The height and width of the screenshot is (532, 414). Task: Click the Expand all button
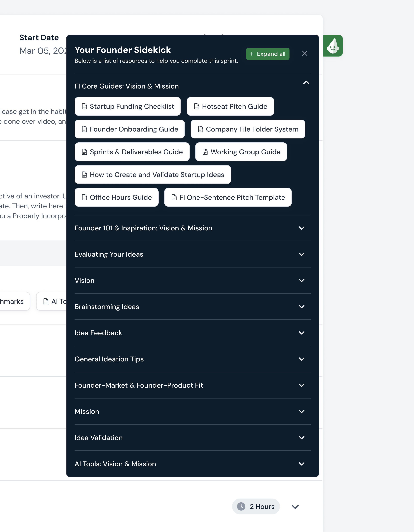tap(267, 54)
